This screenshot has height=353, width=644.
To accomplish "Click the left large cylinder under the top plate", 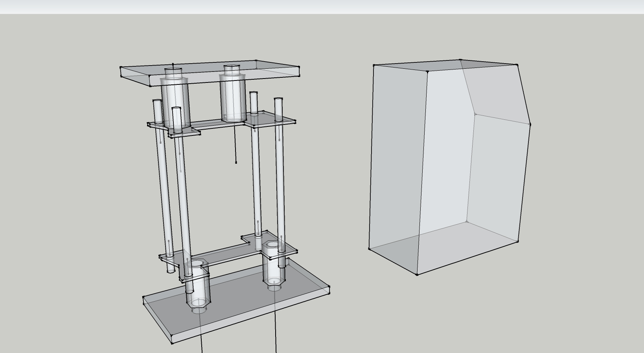I will [x=175, y=98].
